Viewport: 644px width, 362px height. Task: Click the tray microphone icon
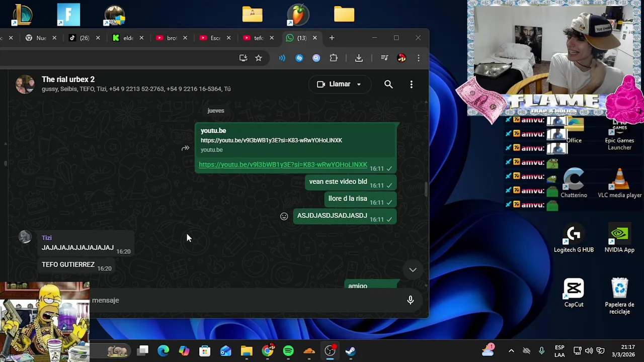pyautogui.click(x=541, y=350)
